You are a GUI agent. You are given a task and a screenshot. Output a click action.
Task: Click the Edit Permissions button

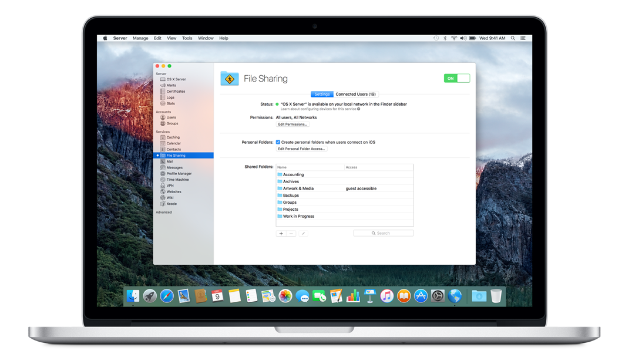click(293, 124)
